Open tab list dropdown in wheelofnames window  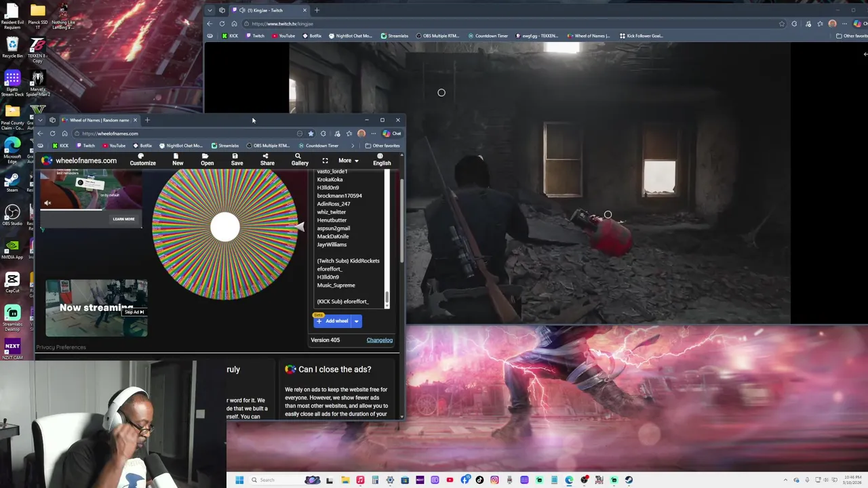40,120
